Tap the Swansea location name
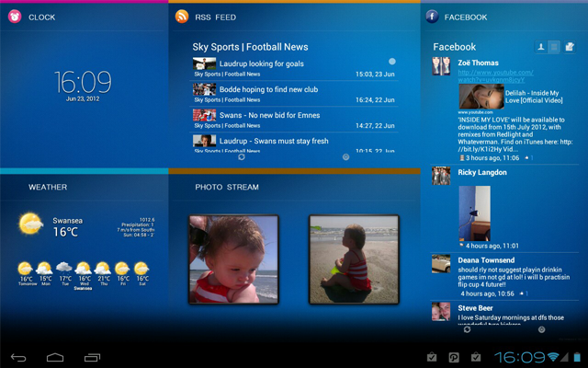The image size is (588, 368). point(67,221)
